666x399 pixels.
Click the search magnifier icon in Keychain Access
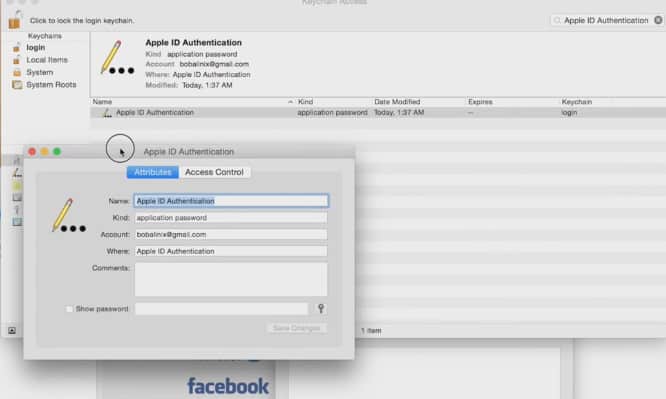[x=557, y=20]
